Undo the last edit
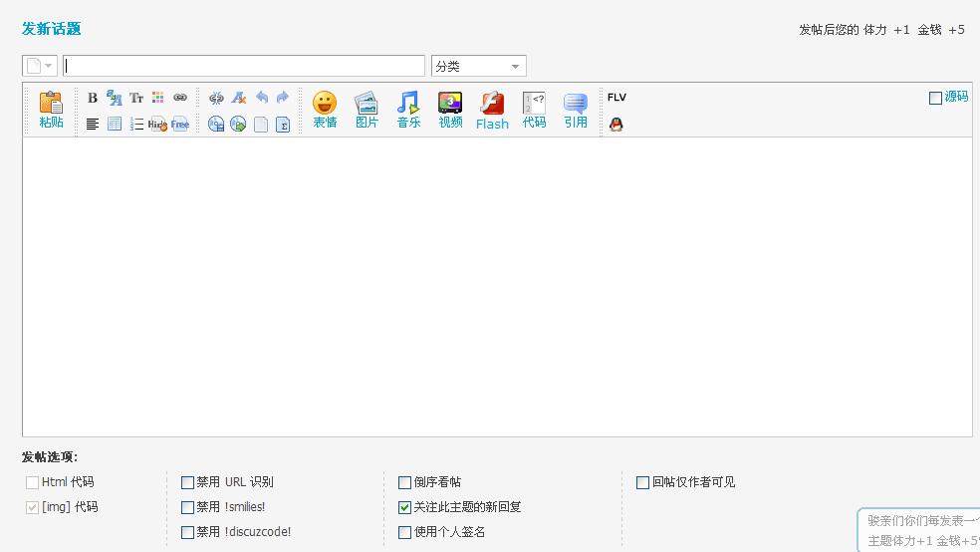This screenshot has width=980, height=552. (x=261, y=97)
